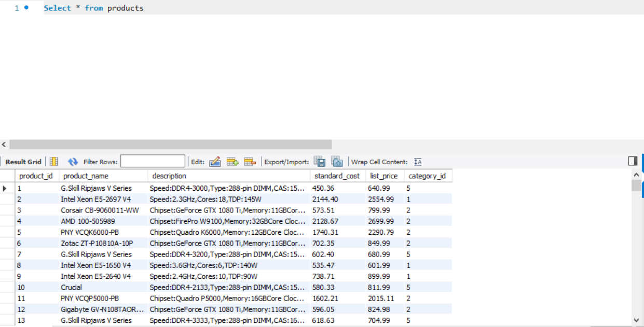Viewport: 644px width, 327px height.
Task: Toggle the side panel button at right
Action: point(633,161)
